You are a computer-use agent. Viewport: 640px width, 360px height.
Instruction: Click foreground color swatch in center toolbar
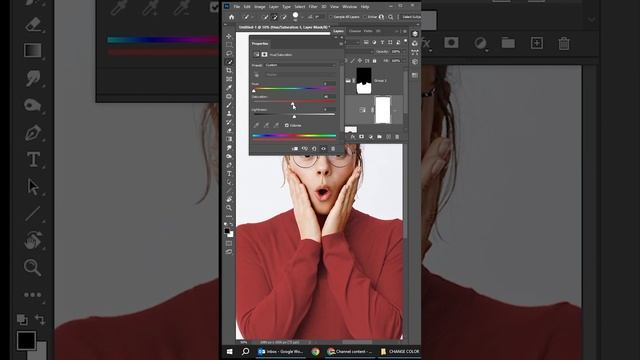click(227, 231)
